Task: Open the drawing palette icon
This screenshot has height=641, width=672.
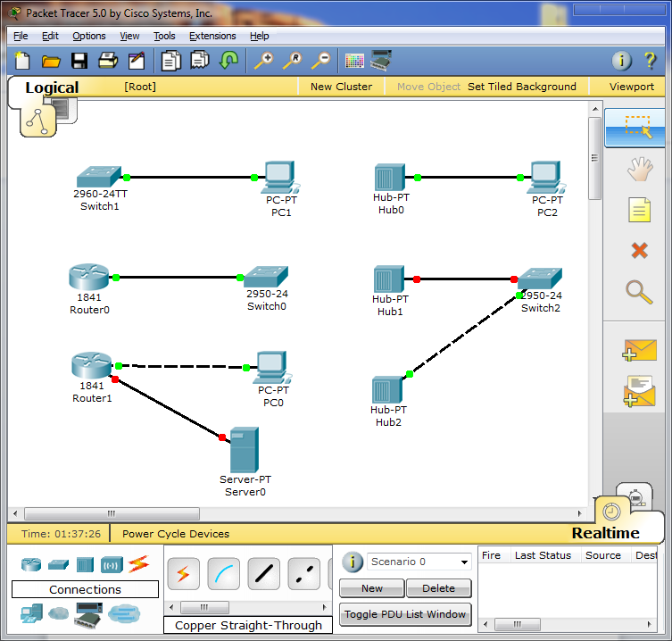Action: point(354,61)
